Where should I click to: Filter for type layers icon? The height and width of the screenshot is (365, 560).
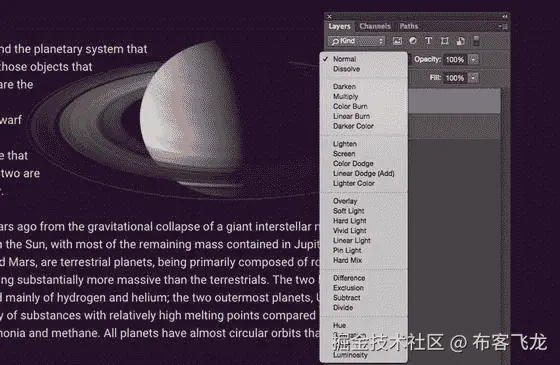429,41
